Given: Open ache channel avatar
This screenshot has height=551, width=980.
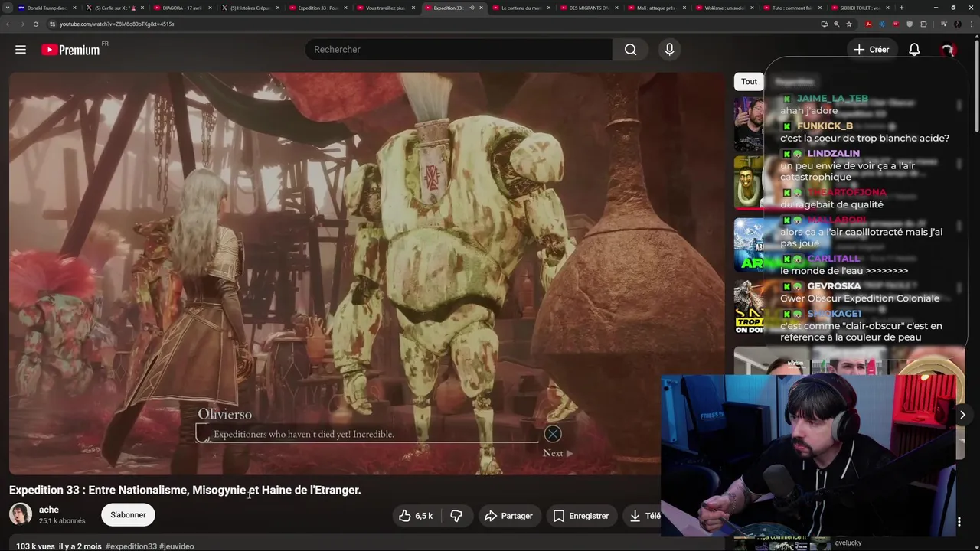Looking at the screenshot, I should (x=21, y=514).
